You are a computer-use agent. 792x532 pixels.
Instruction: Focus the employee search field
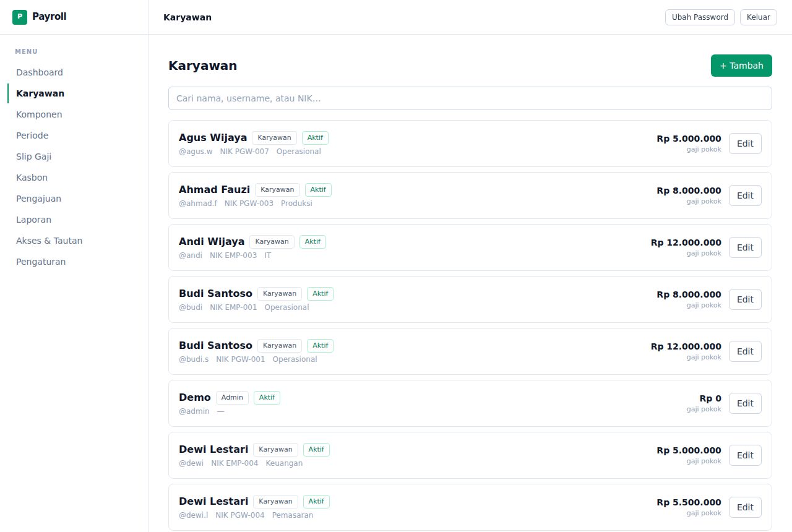tap(470, 98)
